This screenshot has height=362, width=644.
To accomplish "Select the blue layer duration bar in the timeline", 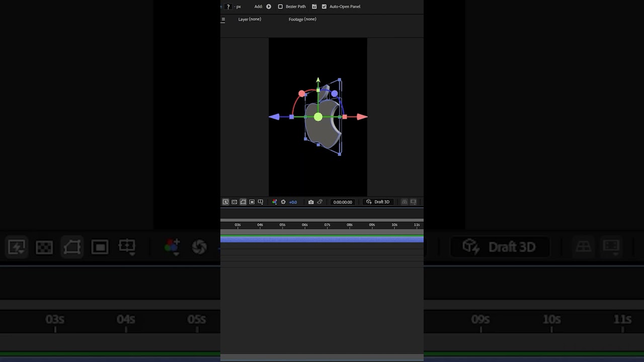I will pos(322,239).
